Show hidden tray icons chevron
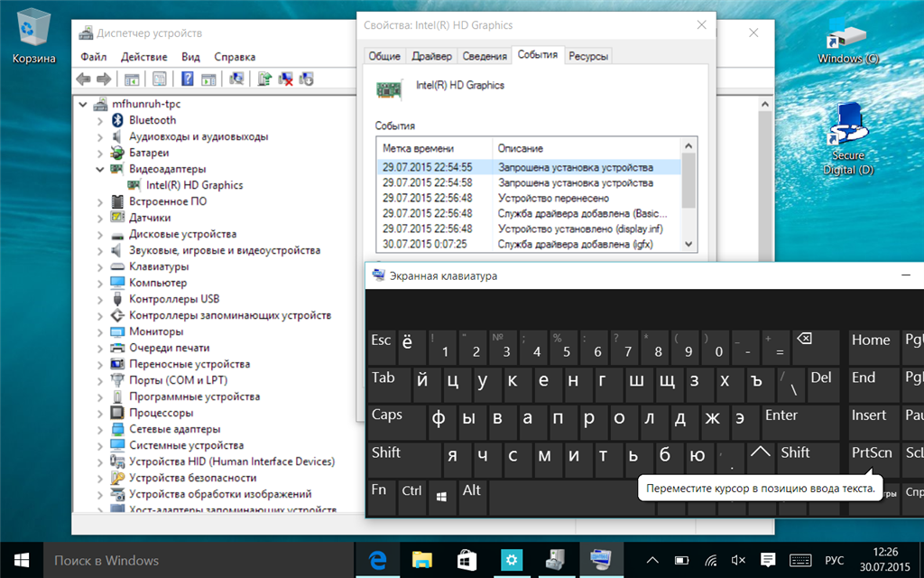 653,560
